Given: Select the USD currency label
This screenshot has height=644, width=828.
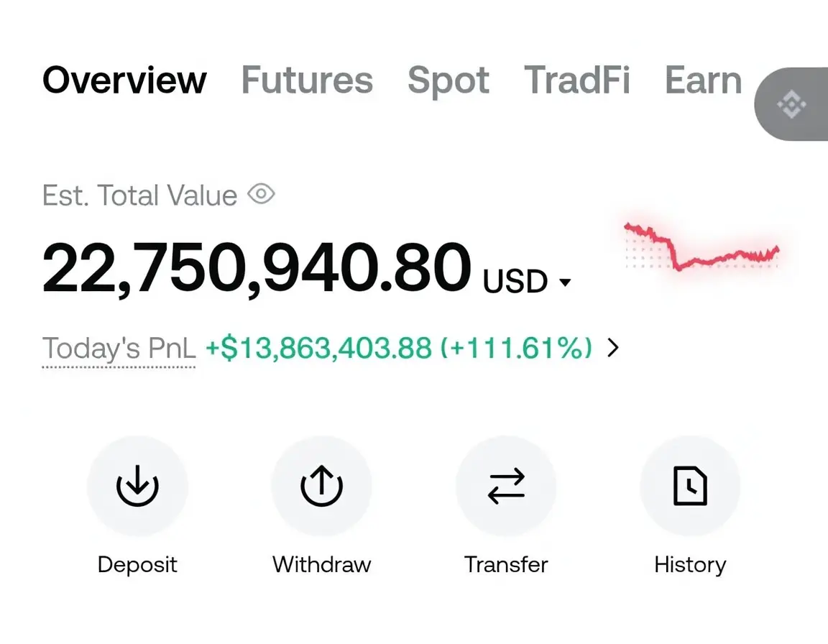Looking at the screenshot, I should 515,281.
